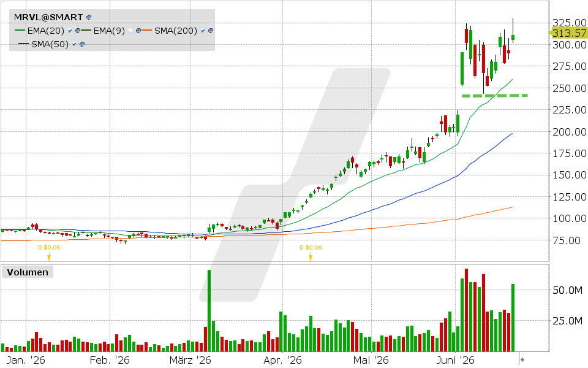This screenshot has width=588, height=368.
Task: Click the März '26 date label
Action: coord(190,361)
